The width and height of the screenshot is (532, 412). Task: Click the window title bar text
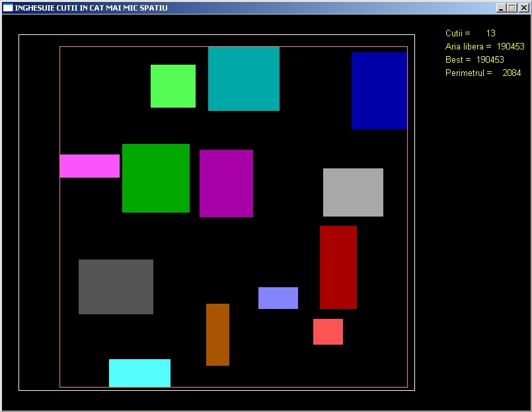[91, 8]
